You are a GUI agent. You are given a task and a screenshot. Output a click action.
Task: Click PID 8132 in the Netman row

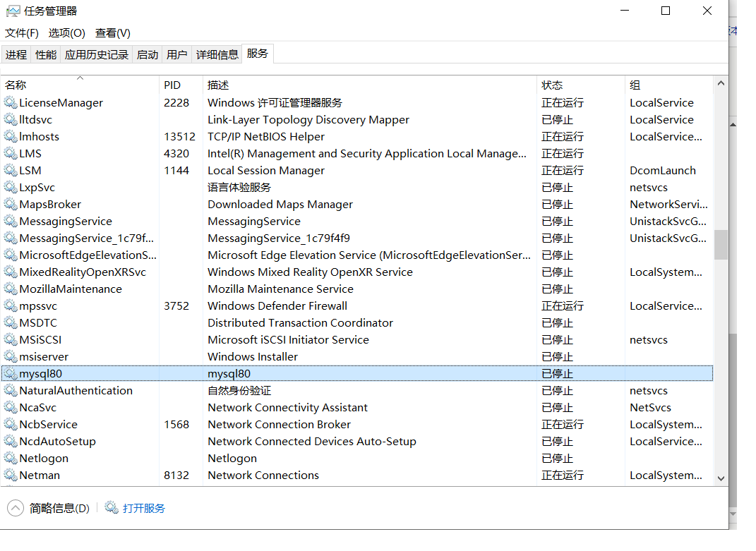[176, 475]
